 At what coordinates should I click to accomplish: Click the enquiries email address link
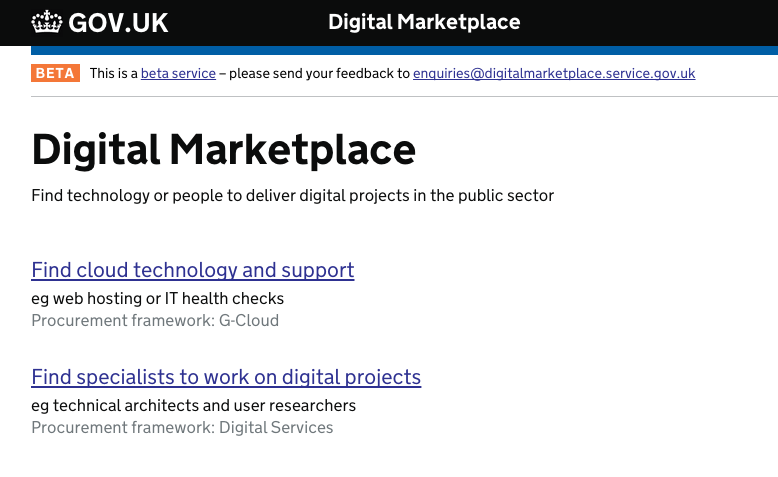[554, 73]
